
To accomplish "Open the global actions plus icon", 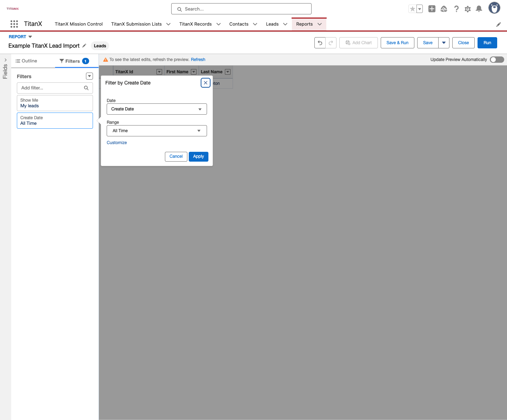I will pos(432,9).
